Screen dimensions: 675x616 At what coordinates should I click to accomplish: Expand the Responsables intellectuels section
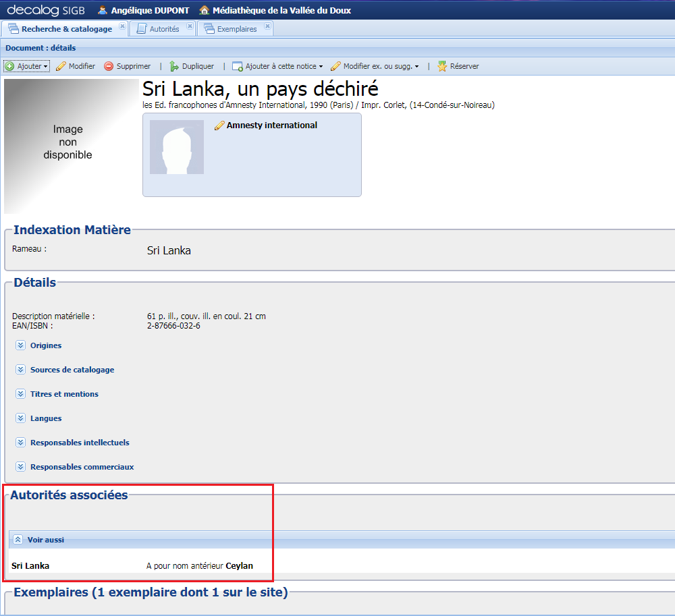pos(20,442)
